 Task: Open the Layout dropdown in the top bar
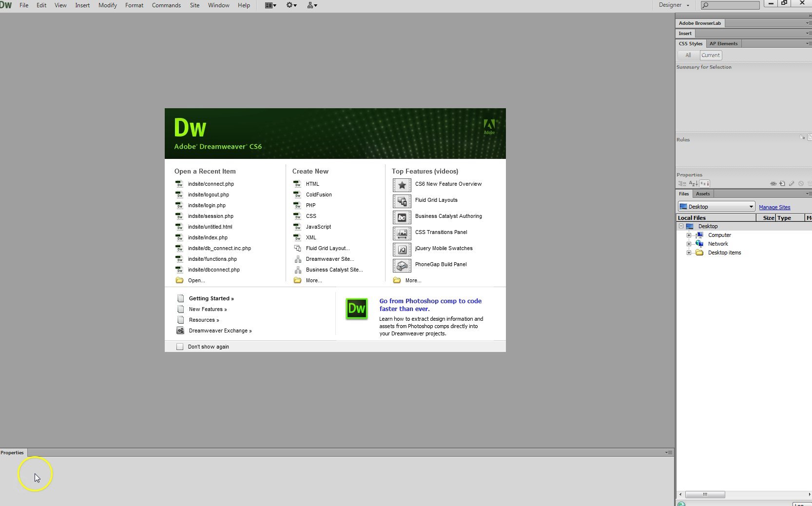pyautogui.click(x=271, y=5)
